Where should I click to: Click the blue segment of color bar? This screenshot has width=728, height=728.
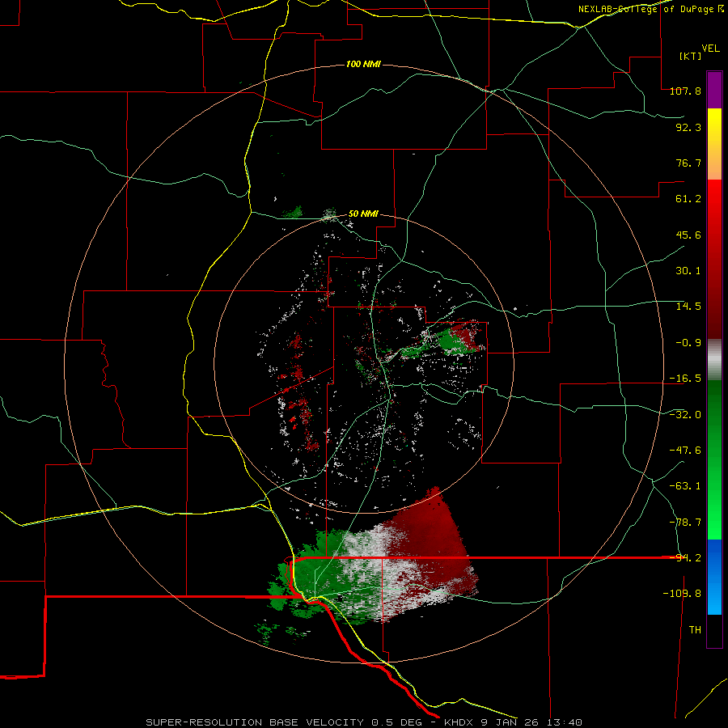coord(714,577)
